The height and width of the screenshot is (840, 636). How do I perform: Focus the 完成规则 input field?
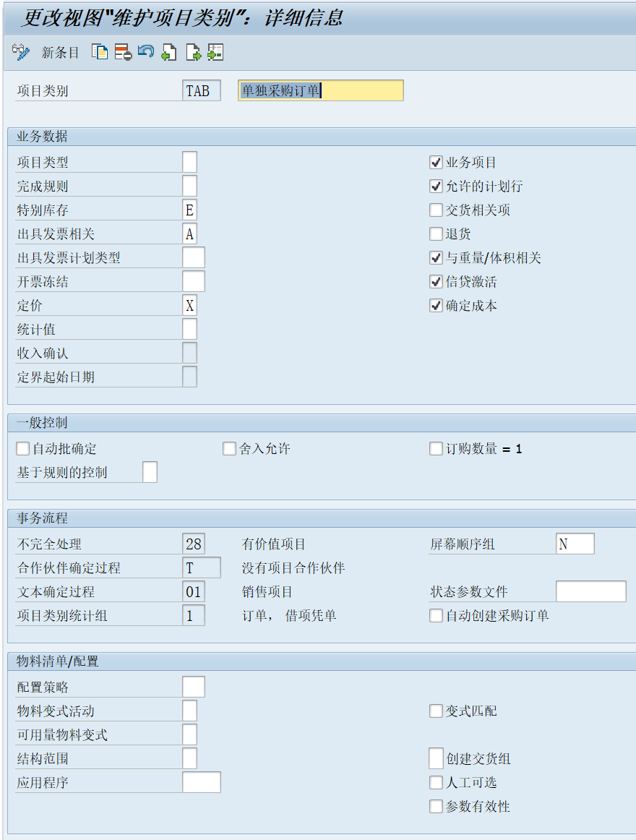point(189,187)
